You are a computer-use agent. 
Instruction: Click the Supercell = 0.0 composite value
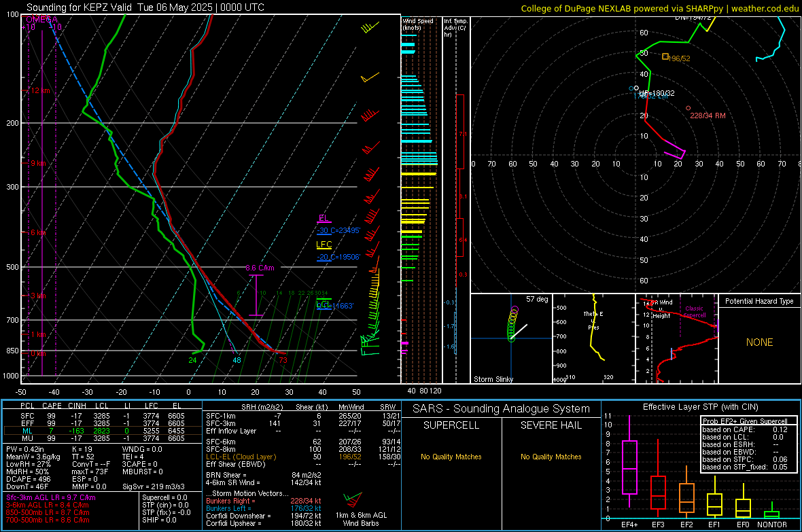(164, 497)
